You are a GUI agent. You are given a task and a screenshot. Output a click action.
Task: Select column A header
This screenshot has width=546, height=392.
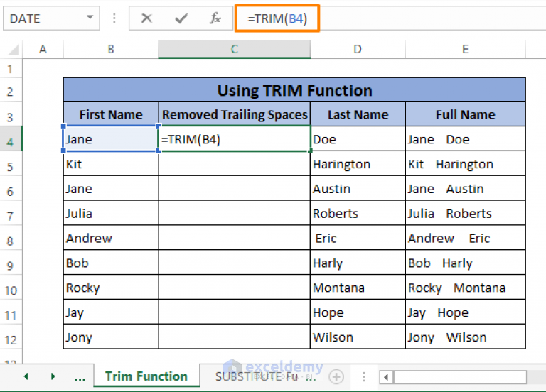coord(43,50)
